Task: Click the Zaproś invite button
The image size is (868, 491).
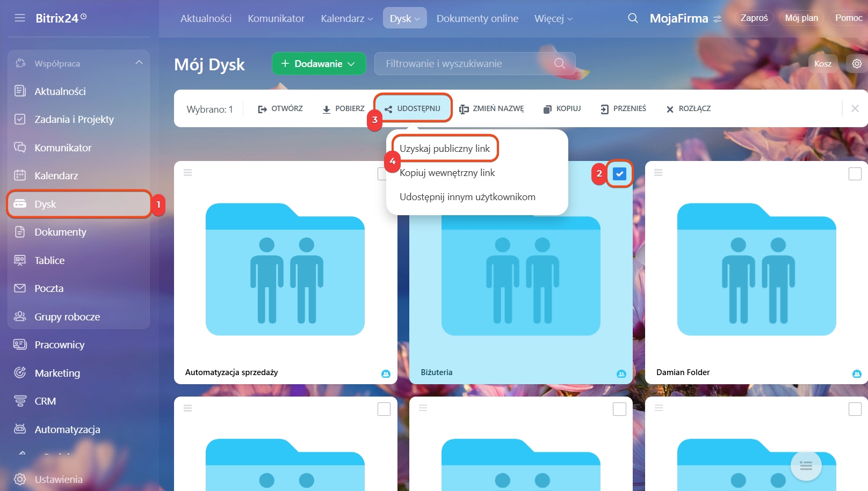Action: tap(754, 18)
